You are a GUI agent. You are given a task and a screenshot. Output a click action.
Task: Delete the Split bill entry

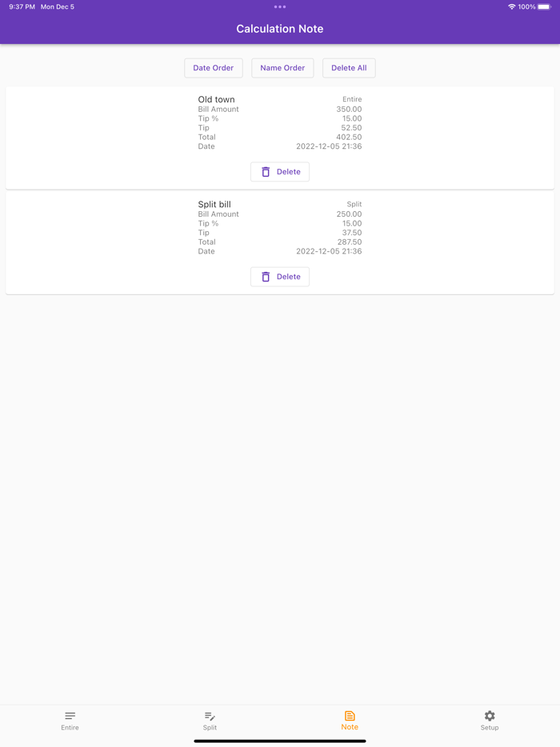point(279,276)
